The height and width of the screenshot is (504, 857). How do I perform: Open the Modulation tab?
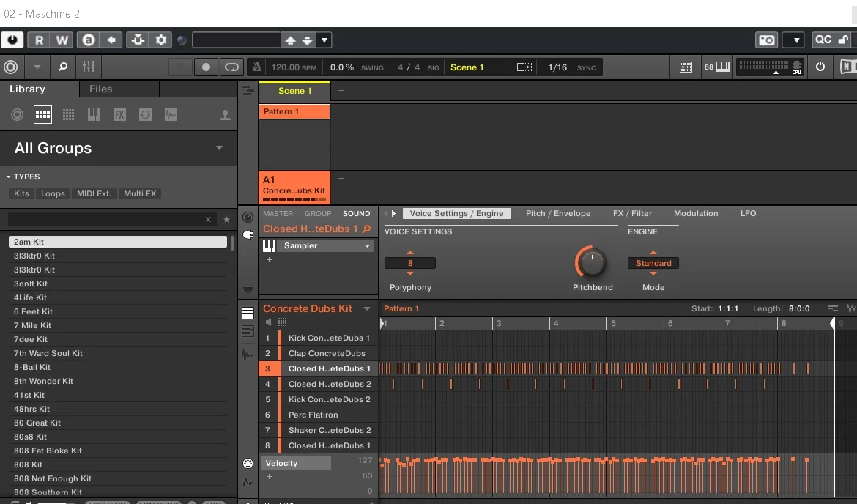point(696,213)
